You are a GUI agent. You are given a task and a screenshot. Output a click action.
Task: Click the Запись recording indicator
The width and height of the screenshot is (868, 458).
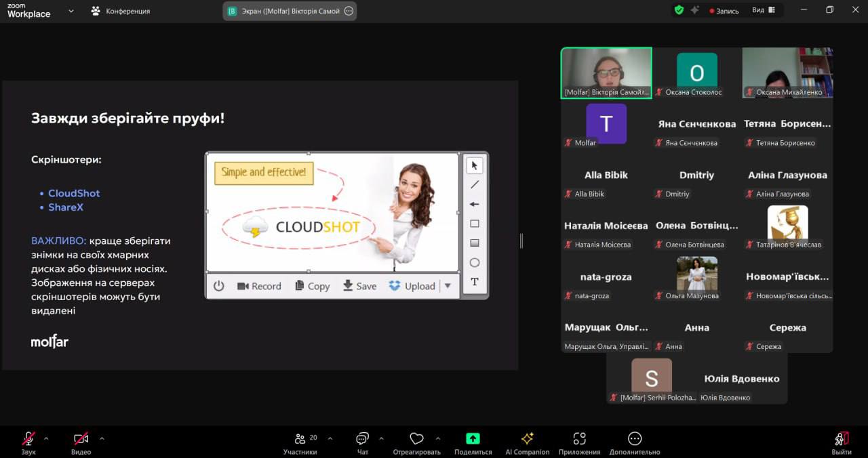point(724,11)
